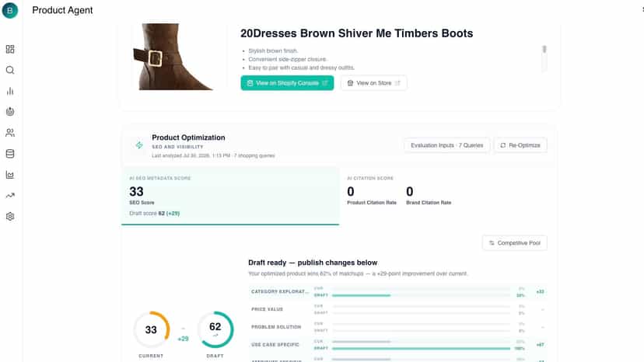The height and width of the screenshot is (362, 644).
Task: Click the Brand Citation Rate value
Action: pyautogui.click(x=409, y=191)
